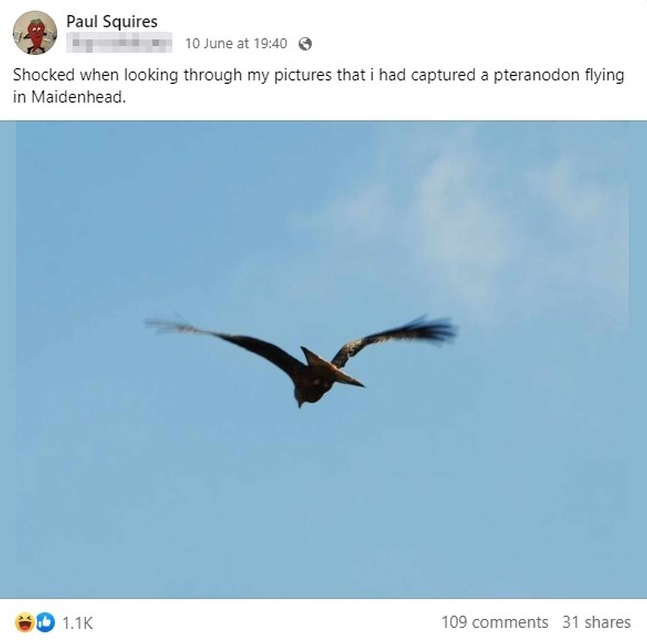Open the post timestamp 10 June at 19:40

(236, 44)
